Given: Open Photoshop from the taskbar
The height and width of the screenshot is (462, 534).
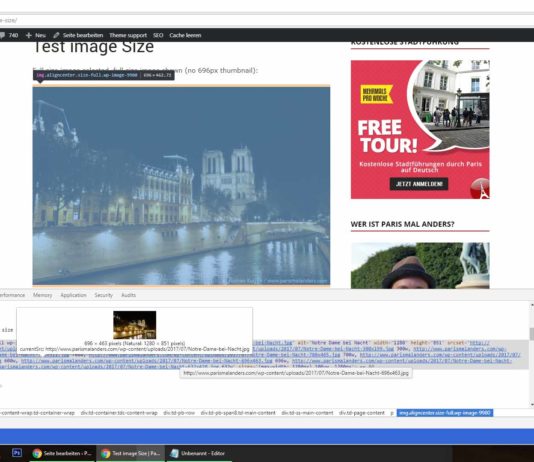Looking at the screenshot, I should pos(17,453).
